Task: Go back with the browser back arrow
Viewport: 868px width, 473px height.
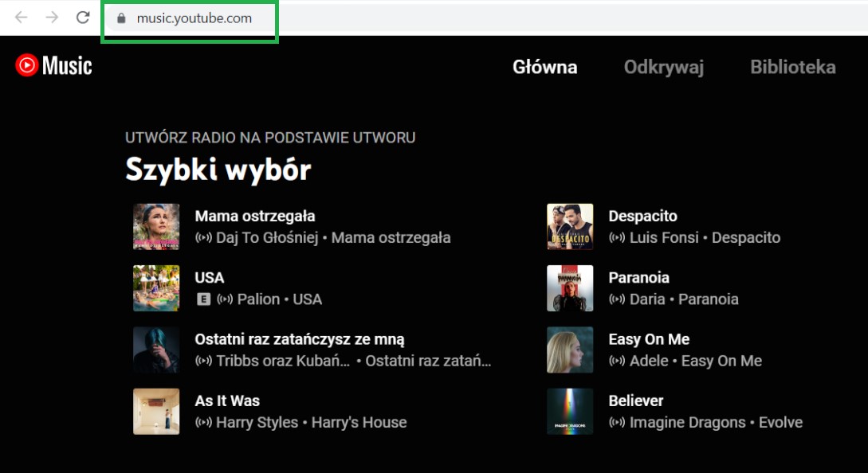Action: coord(21,18)
